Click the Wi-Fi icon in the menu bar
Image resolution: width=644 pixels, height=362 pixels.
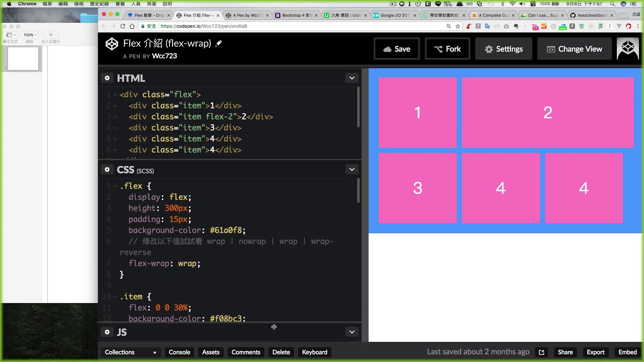click(x=512, y=4)
